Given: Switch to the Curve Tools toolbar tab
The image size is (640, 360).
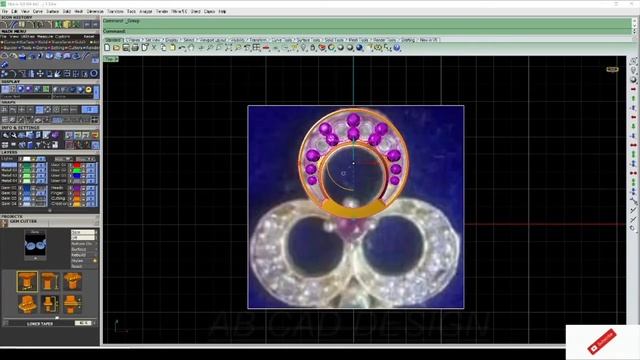Looking at the screenshot, I should coord(282,40).
